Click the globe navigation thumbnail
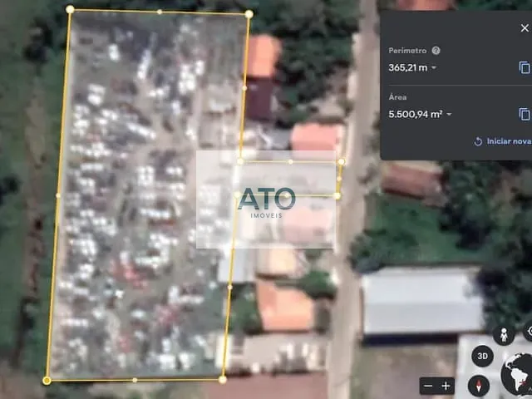The image size is (532, 399). click(517, 375)
